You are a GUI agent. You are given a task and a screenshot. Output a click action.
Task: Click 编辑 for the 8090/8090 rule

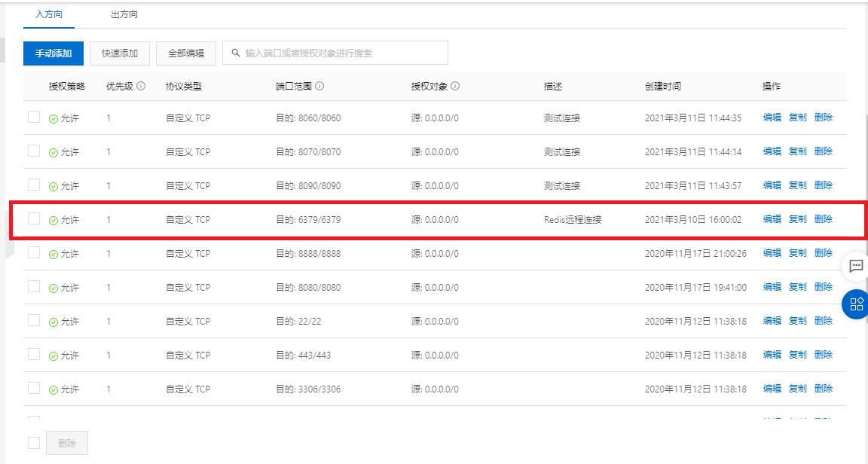(x=772, y=185)
